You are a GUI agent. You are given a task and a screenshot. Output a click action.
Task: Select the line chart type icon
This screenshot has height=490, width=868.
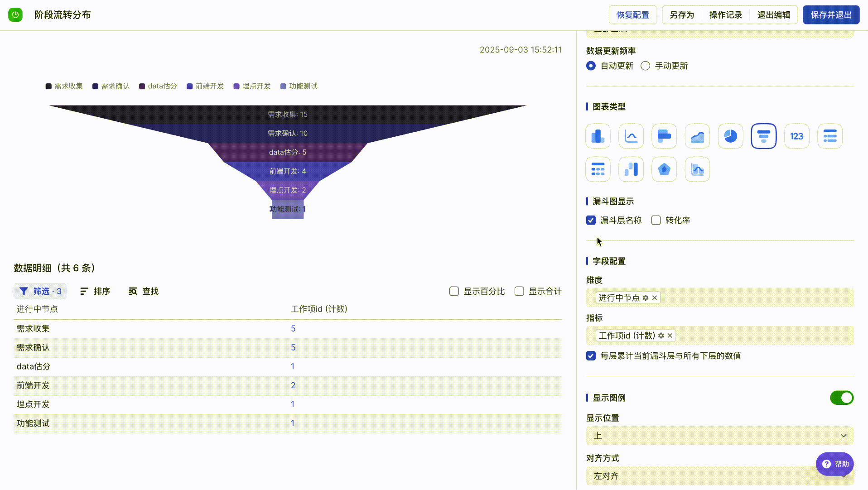631,136
